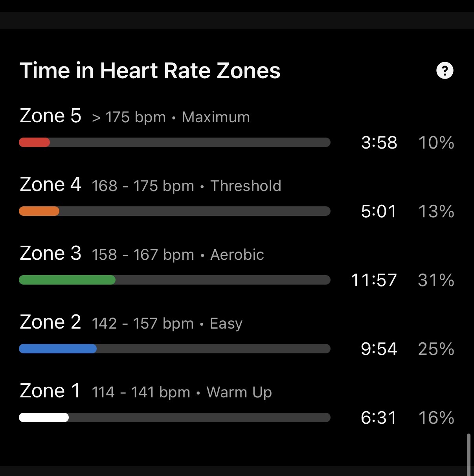Select the Zone 2 label
The height and width of the screenshot is (476, 474).
point(50,322)
